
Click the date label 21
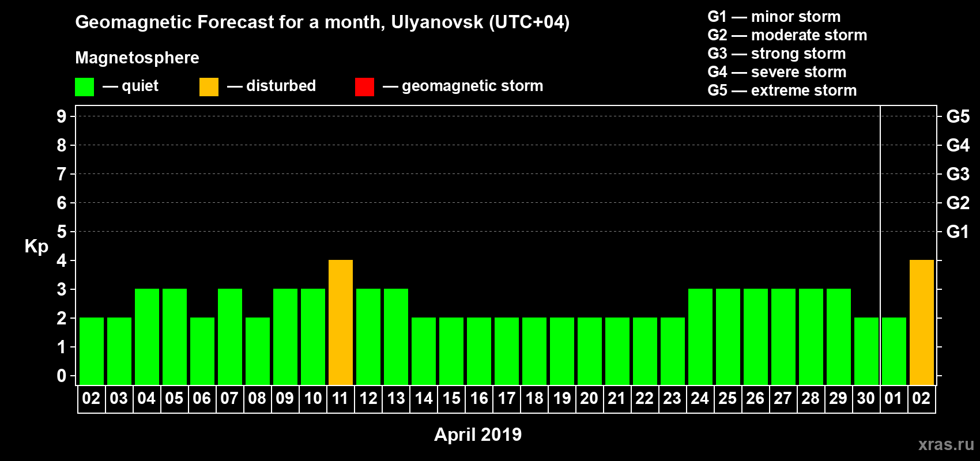point(617,399)
